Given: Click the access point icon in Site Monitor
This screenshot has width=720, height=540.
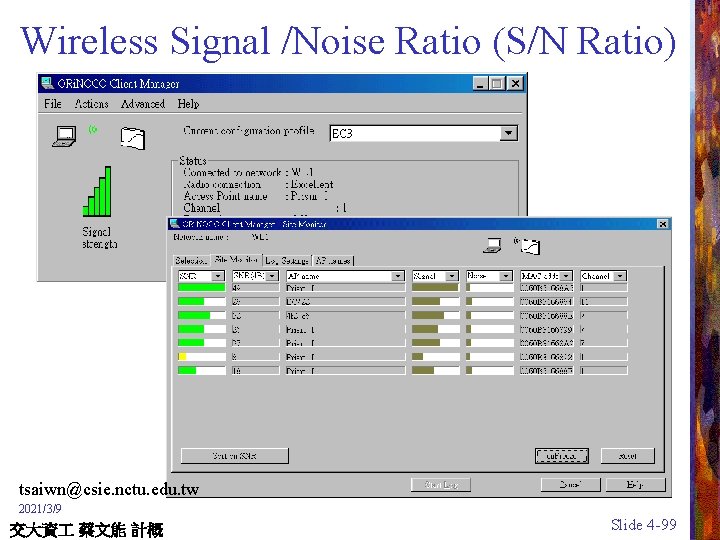Looking at the screenshot, I should (530, 247).
